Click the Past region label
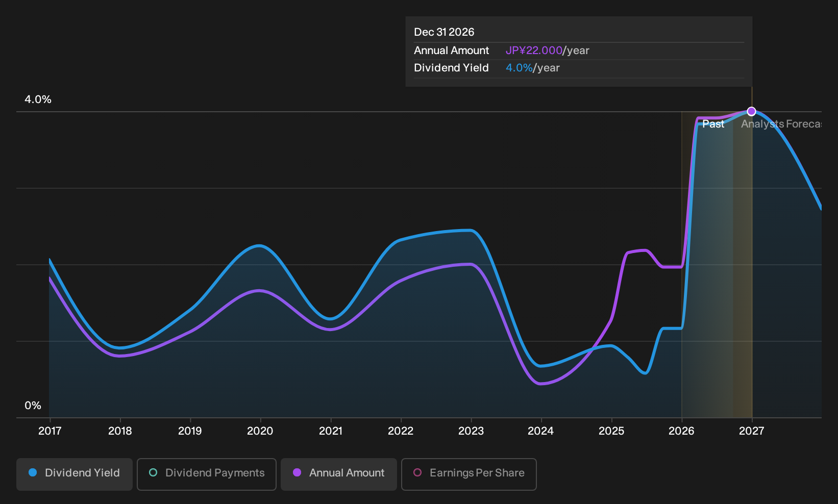Image resolution: width=838 pixels, height=504 pixels. pyautogui.click(x=713, y=124)
